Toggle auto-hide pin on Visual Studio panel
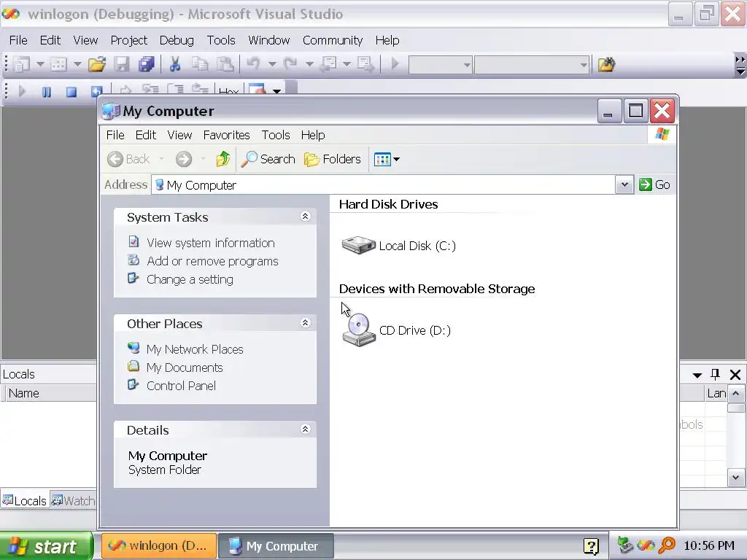747x560 pixels. tap(715, 374)
